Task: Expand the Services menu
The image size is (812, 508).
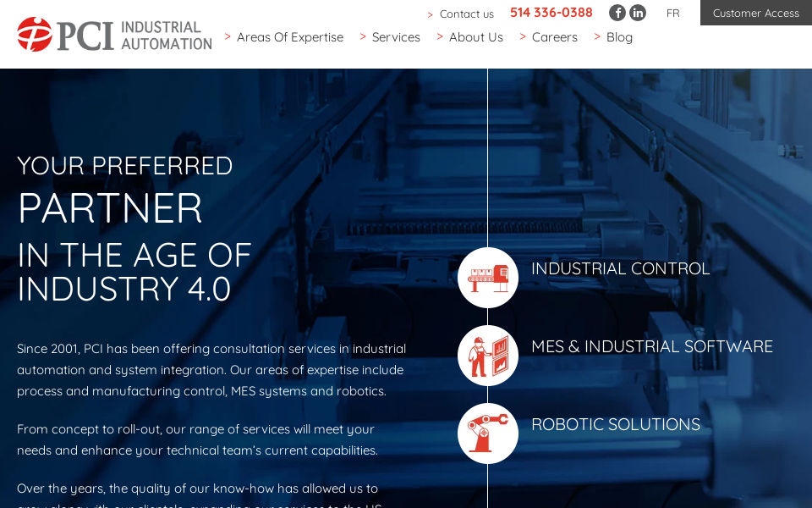Action: [x=396, y=37]
